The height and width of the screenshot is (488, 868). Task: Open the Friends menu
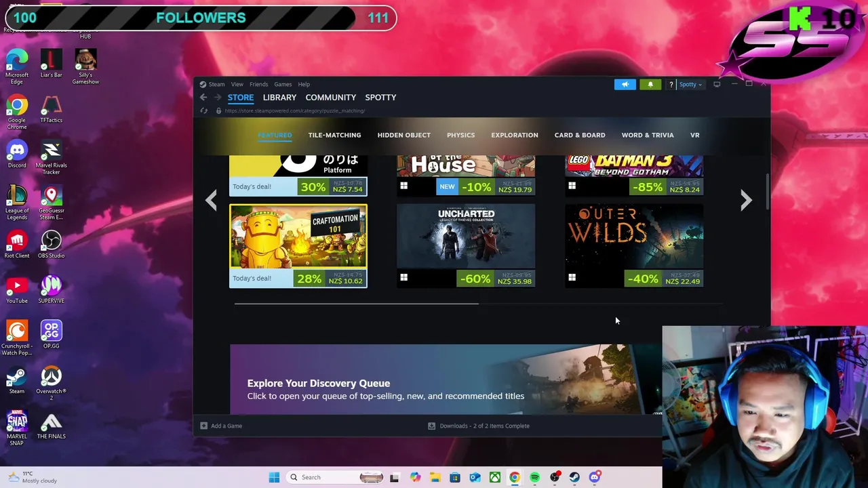(258, 85)
